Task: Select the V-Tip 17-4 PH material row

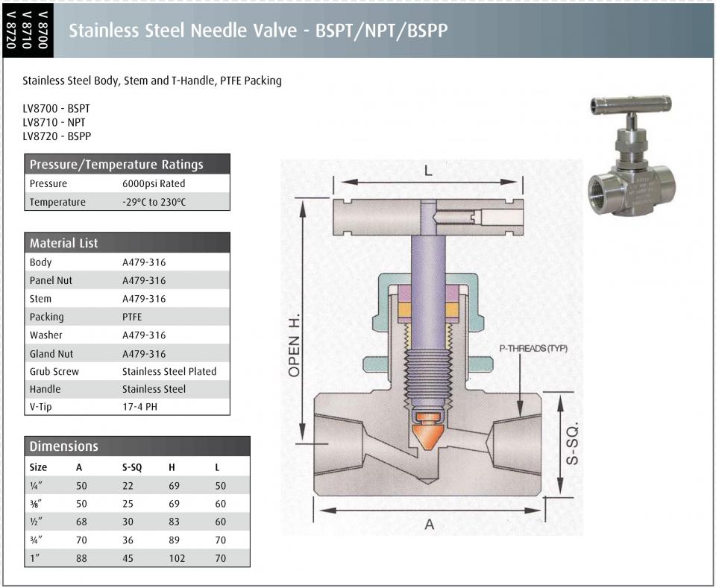Action: click(x=127, y=406)
